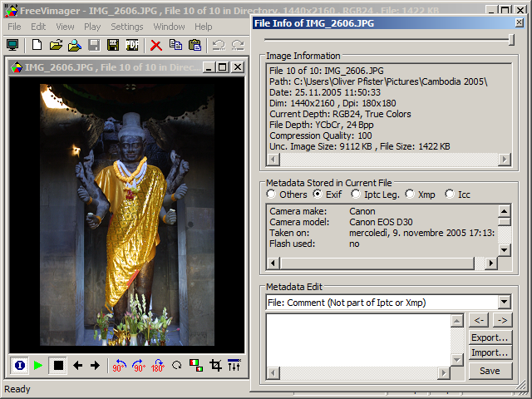Select the Iptc Leg. radio button

coord(356,195)
